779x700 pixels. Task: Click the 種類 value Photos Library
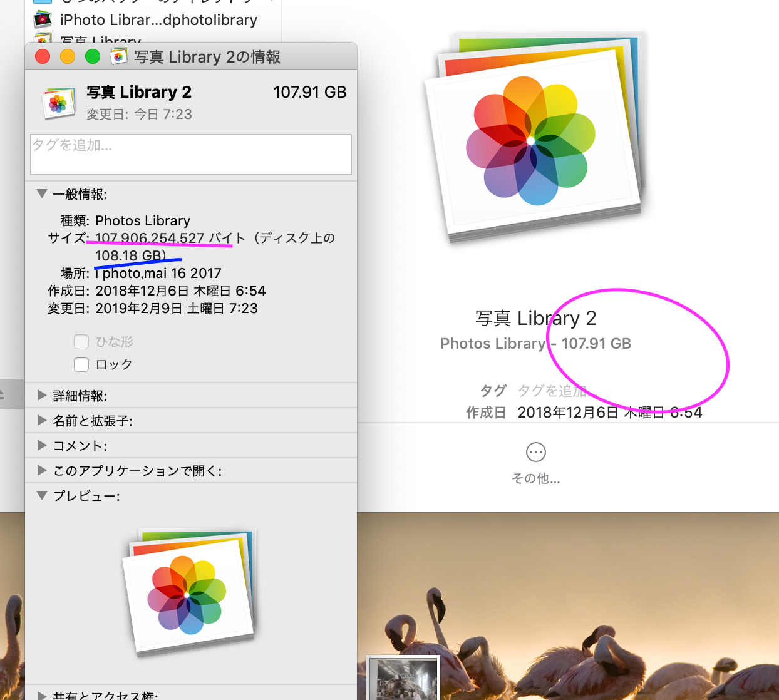pos(143,220)
